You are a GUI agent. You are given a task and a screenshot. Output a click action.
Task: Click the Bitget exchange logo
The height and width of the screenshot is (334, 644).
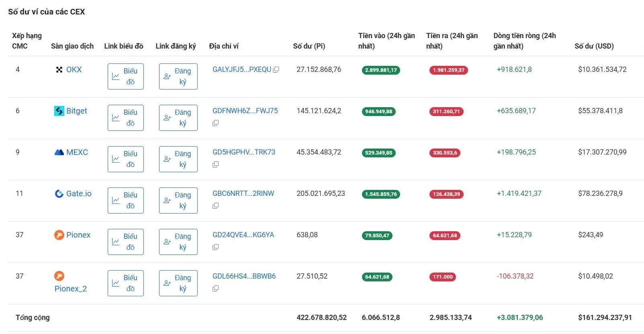click(x=59, y=111)
